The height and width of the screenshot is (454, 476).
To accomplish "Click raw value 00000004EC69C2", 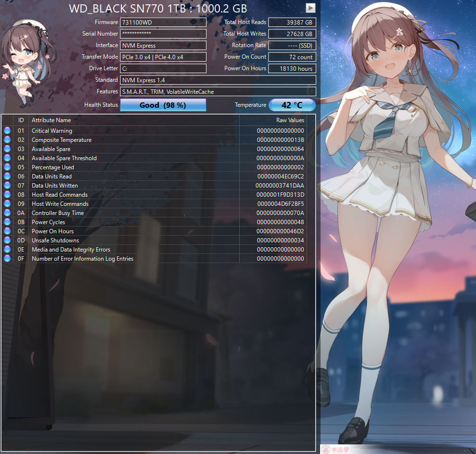I will tap(281, 176).
